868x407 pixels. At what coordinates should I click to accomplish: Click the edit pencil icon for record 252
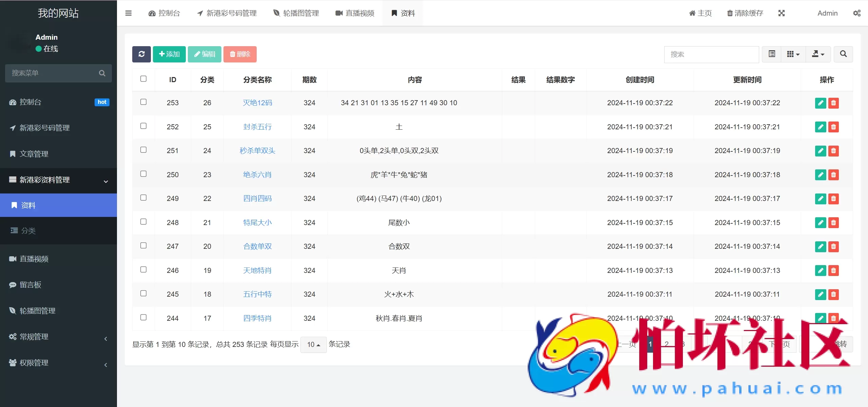click(x=820, y=127)
